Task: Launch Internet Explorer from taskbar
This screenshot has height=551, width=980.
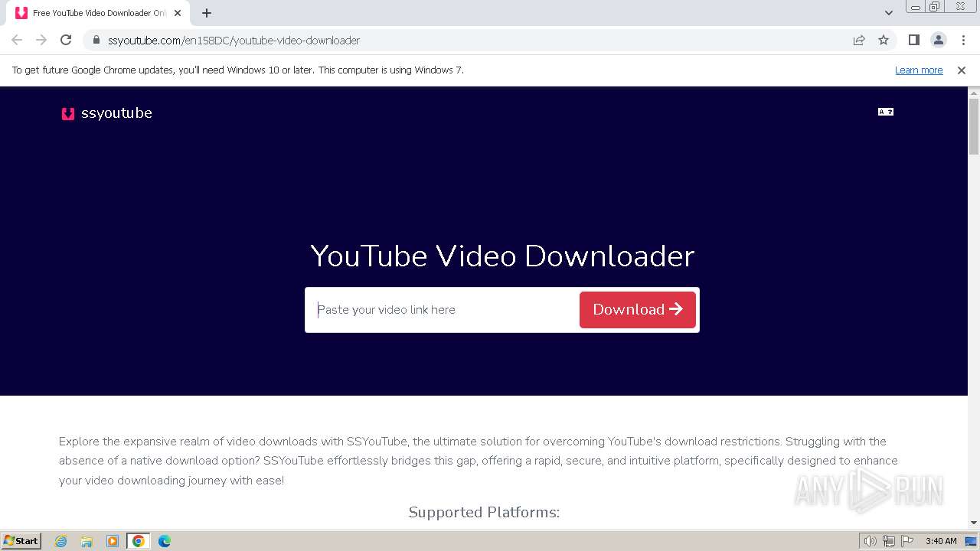Action: 61,541
